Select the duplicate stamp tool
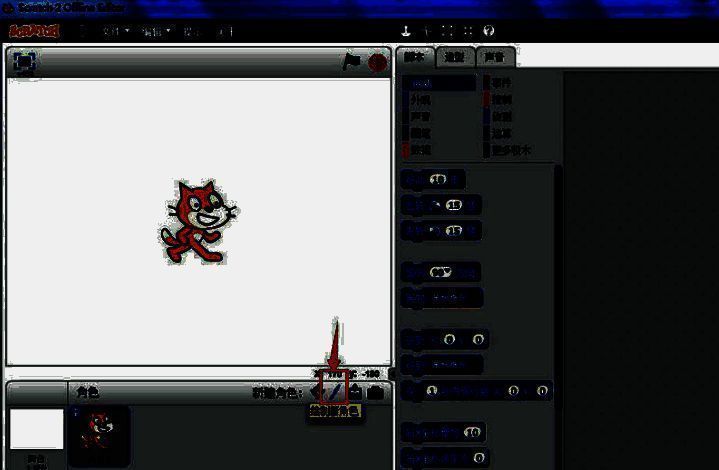This screenshot has width=719, height=470. point(406,31)
